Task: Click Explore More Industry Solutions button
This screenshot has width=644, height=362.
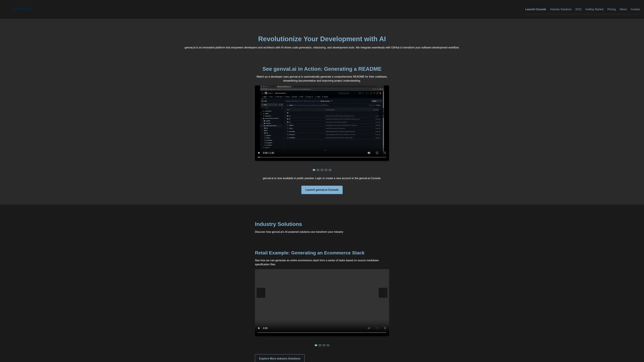Action: tap(279, 358)
